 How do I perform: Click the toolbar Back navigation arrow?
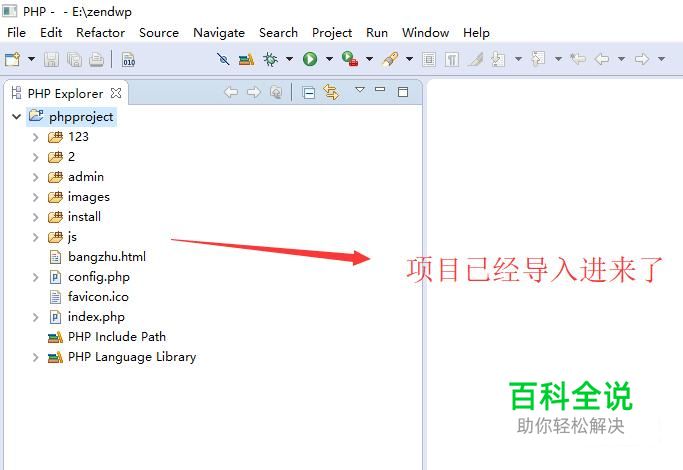(x=602, y=59)
